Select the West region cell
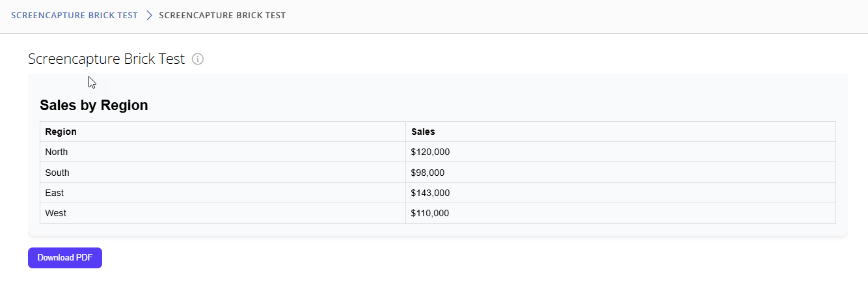 [223, 213]
